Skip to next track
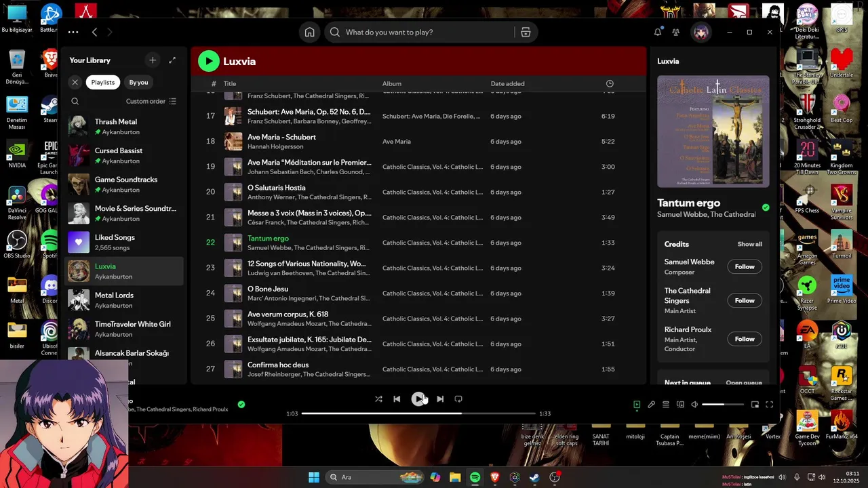The width and height of the screenshot is (868, 488). pos(440,399)
